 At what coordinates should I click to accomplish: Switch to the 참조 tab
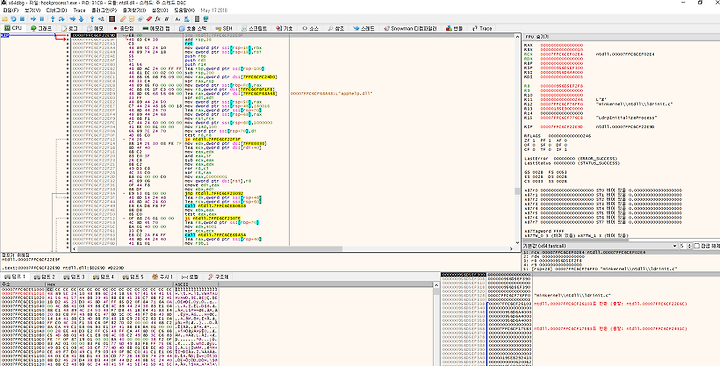[336, 28]
